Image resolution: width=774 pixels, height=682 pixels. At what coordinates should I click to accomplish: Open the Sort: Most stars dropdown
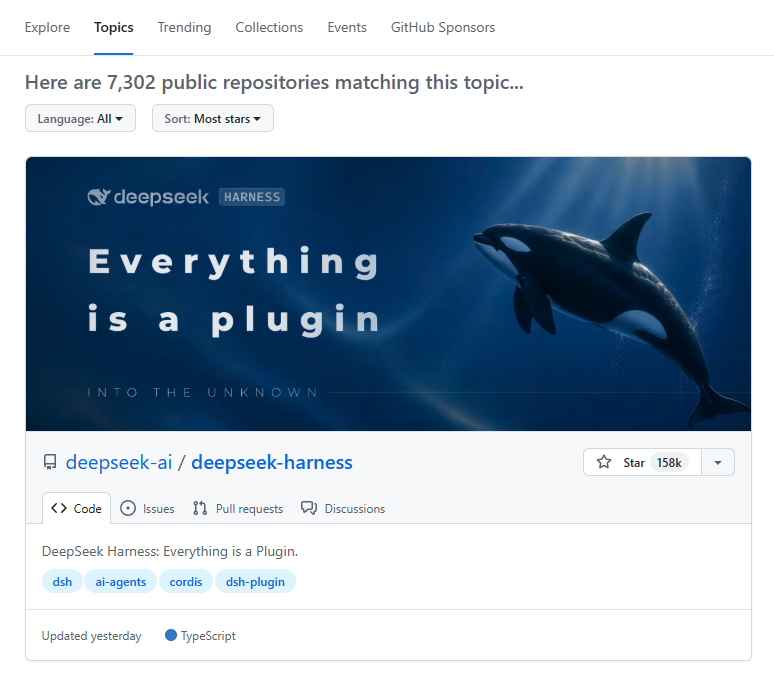[213, 118]
